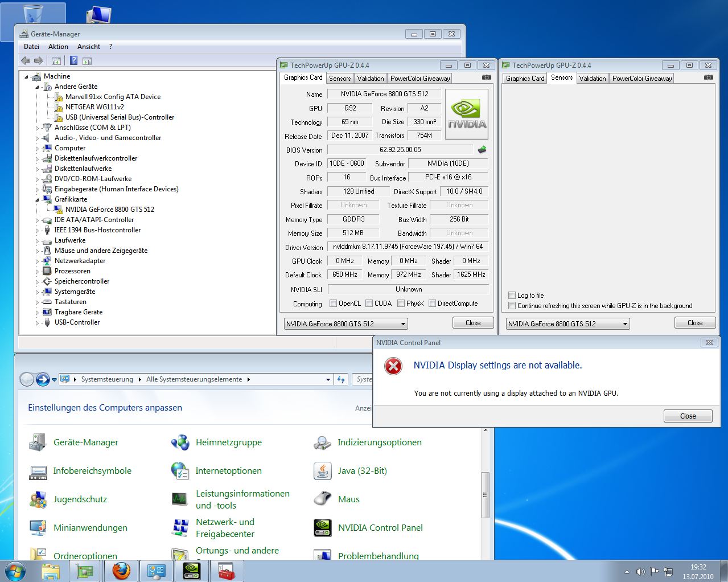Enable the CUDA checkbox in GPU-Z

coord(369,304)
